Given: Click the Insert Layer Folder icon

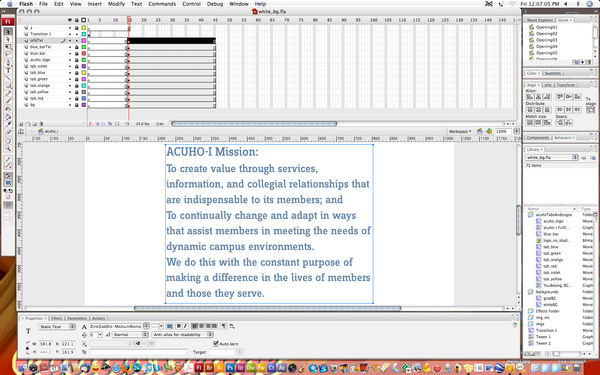Looking at the screenshot, I should [x=34, y=124].
